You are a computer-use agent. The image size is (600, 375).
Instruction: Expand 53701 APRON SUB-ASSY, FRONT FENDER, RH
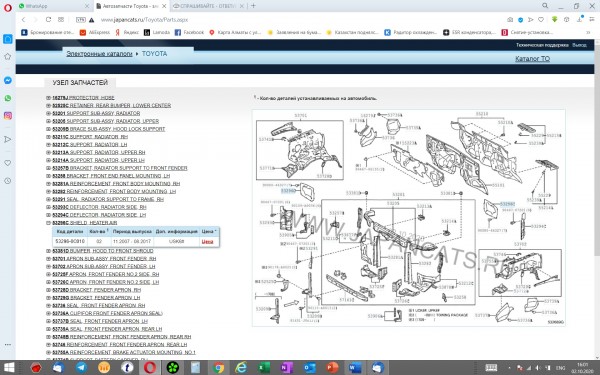(x=49, y=259)
